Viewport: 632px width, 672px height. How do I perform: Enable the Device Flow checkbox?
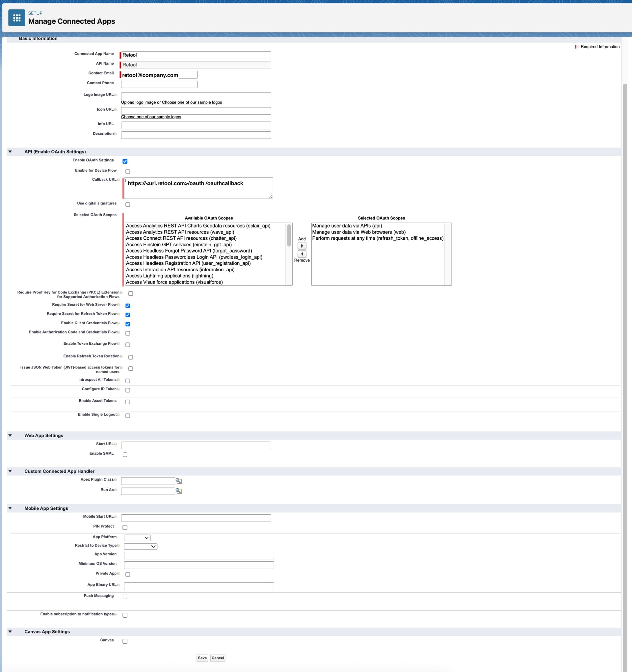tap(128, 172)
